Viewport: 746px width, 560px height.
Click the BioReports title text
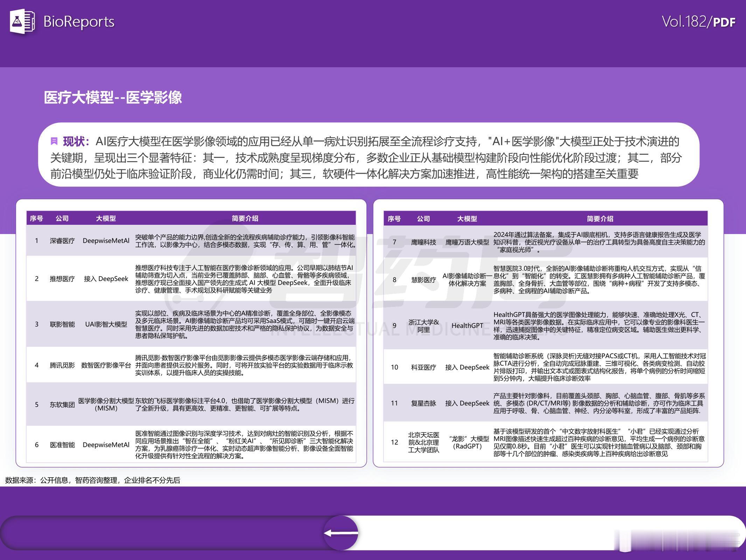click(x=79, y=22)
